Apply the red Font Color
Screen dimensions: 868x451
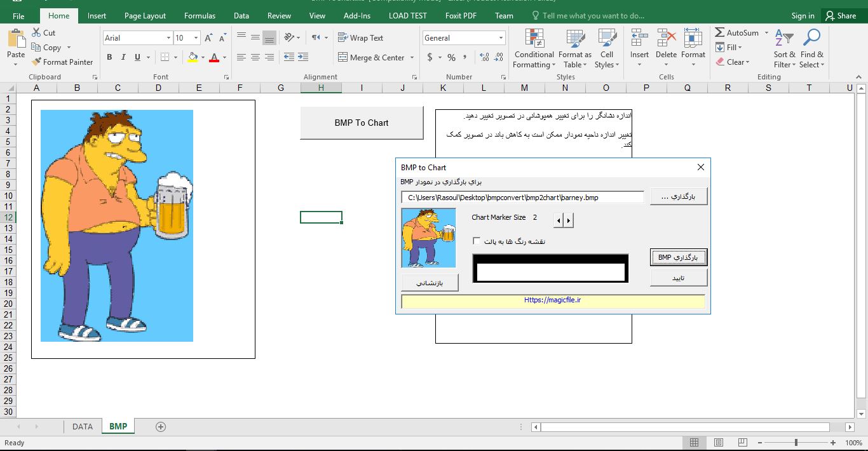[x=214, y=57]
